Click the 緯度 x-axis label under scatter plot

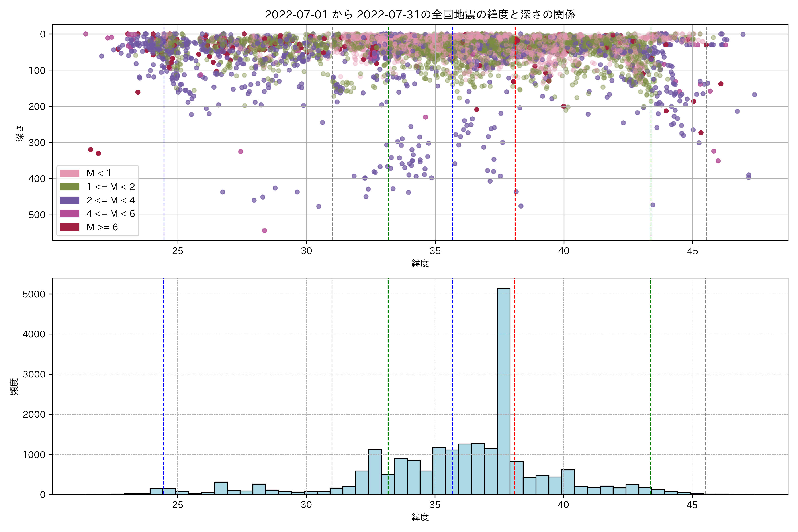click(420, 263)
